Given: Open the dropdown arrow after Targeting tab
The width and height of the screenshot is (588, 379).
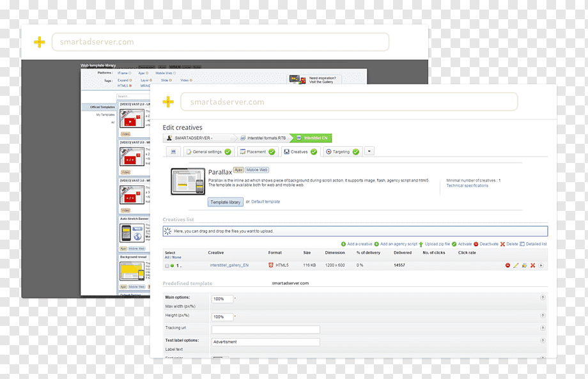Looking at the screenshot, I should point(369,151).
